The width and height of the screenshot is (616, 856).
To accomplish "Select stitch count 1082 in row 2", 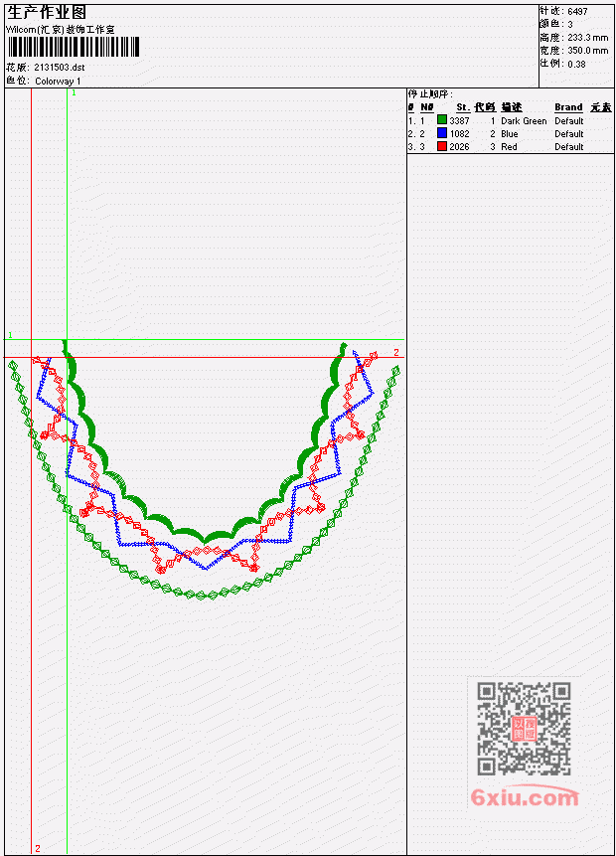I will click(x=459, y=134).
